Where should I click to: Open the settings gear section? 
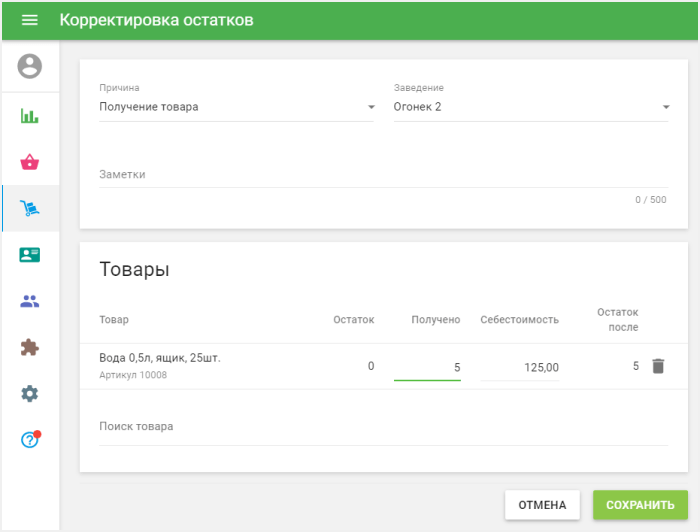[29, 394]
